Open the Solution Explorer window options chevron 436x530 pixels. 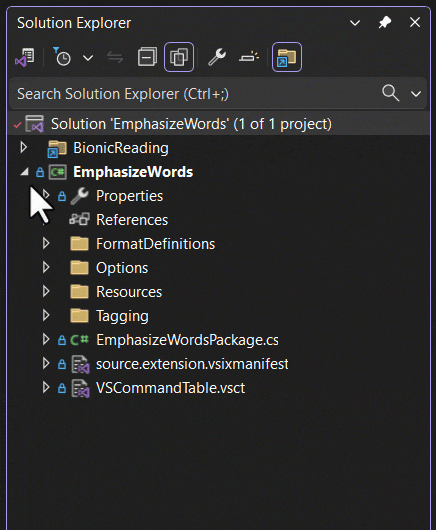point(355,23)
